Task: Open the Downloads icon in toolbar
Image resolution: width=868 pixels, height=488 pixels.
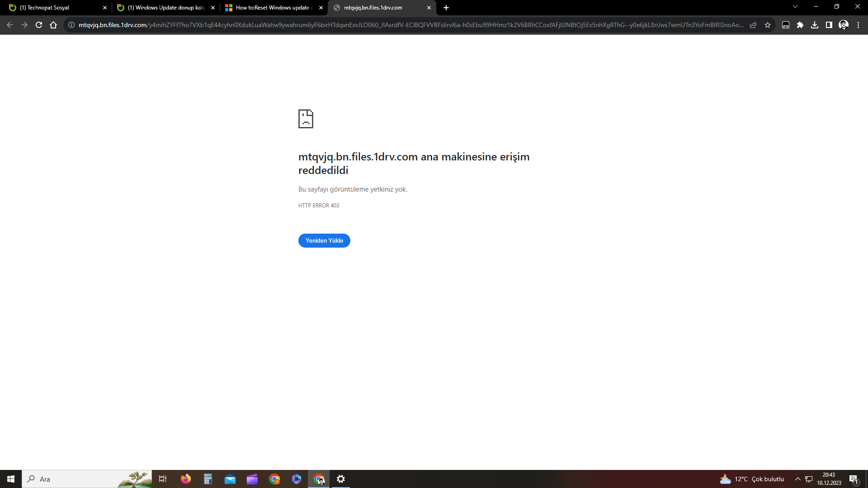Action: (x=815, y=25)
